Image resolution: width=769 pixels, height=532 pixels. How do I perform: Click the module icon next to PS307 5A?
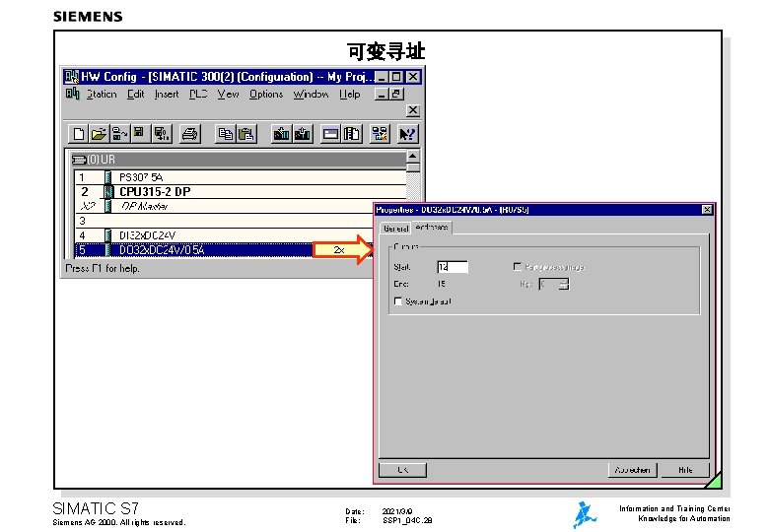click(107, 177)
